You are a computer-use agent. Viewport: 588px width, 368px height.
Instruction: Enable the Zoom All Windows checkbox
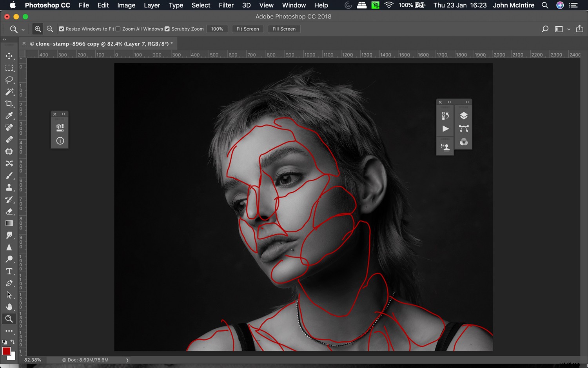click(x=118, y=29)
